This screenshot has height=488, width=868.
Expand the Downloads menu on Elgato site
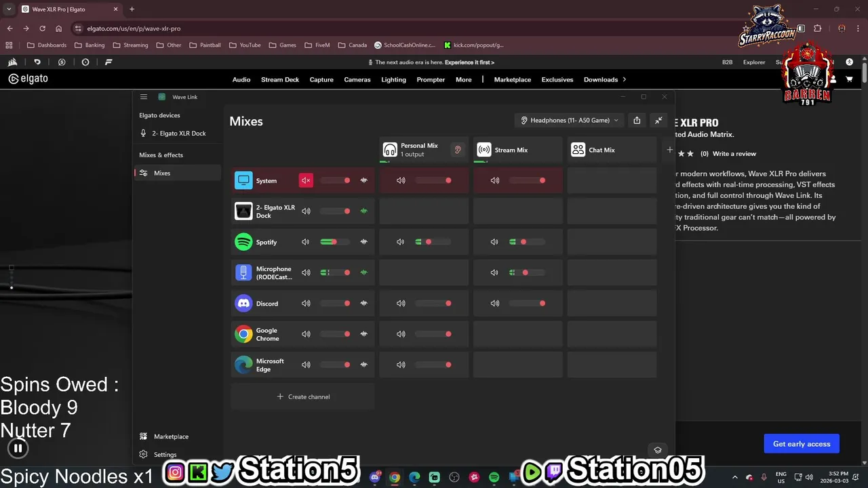tap(605, 79)
